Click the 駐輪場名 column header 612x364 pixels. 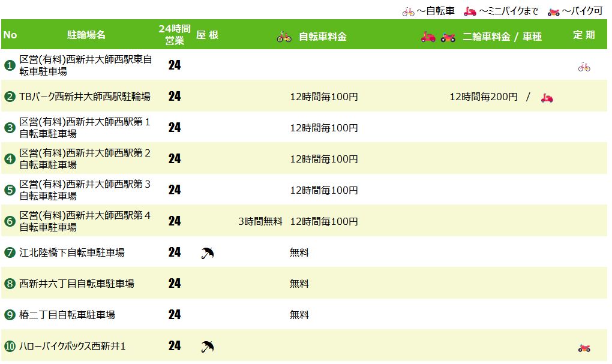pos(86,35)
